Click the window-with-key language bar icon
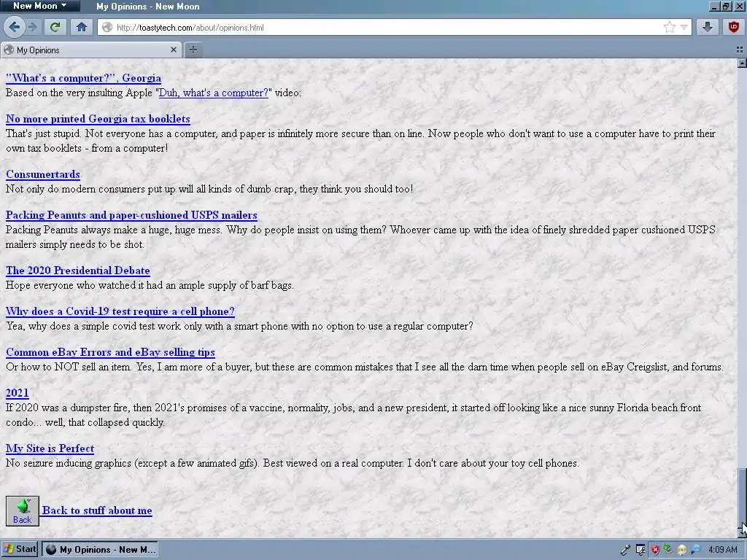 [640, 550]
